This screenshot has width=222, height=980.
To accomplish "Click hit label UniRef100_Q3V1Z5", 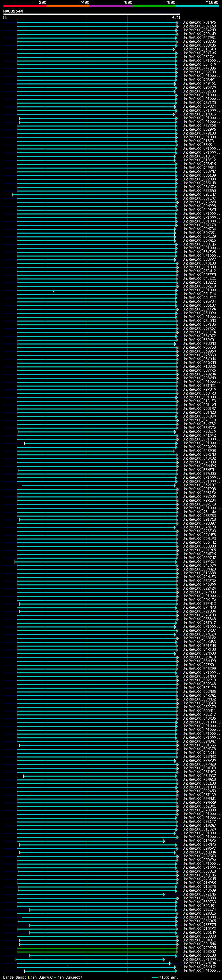I will coord(199,103).
